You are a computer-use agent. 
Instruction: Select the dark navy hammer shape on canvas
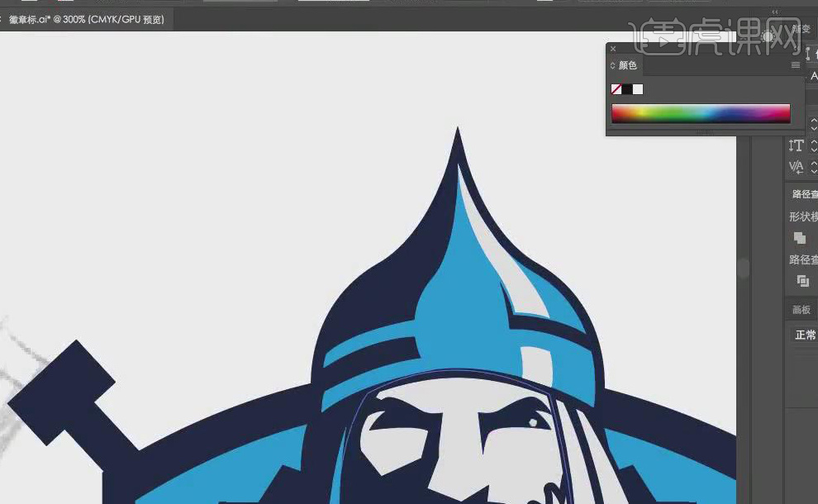click(62, 392)
